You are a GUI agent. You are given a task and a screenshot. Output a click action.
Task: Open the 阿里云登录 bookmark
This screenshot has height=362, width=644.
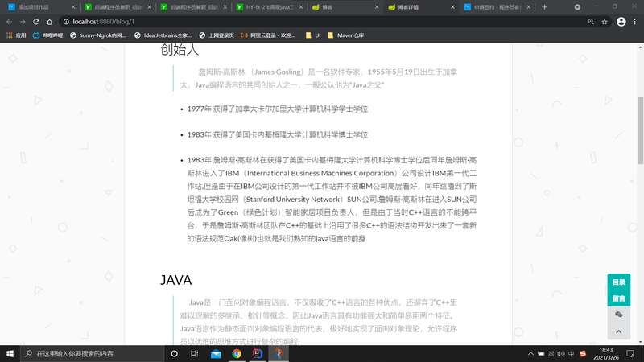tap(268, 35)
